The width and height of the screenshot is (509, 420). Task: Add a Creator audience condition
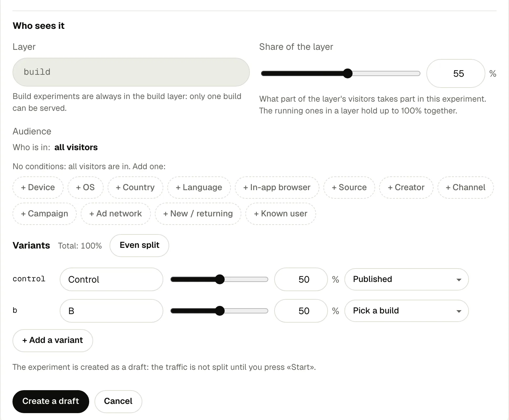coord(406,188)
